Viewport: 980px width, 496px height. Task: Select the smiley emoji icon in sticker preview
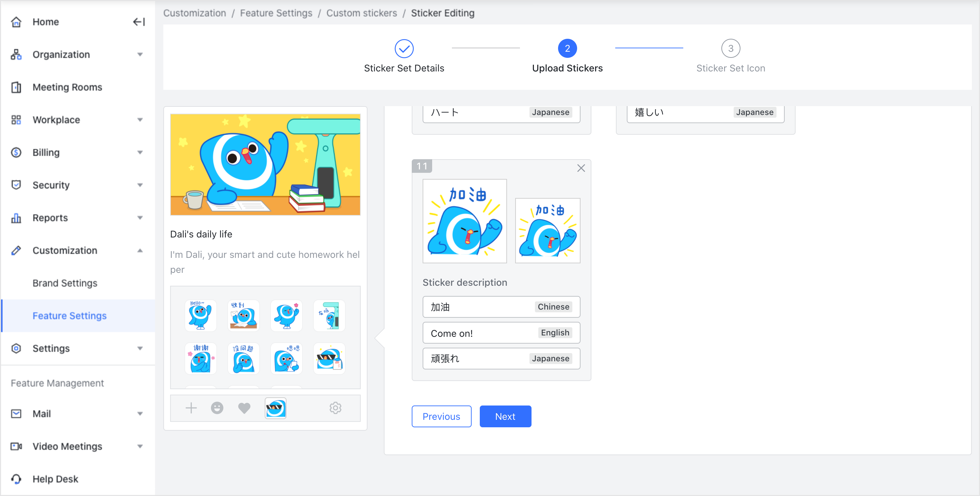(x=217, y=408)
